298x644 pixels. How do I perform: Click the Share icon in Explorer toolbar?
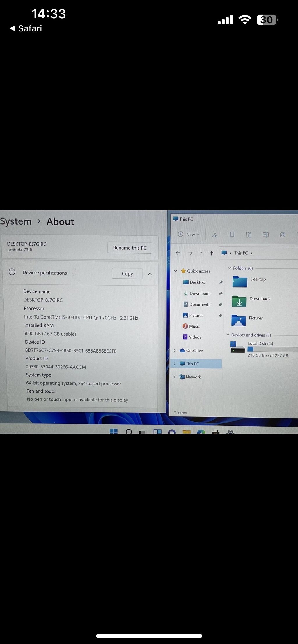coord(283,235)
